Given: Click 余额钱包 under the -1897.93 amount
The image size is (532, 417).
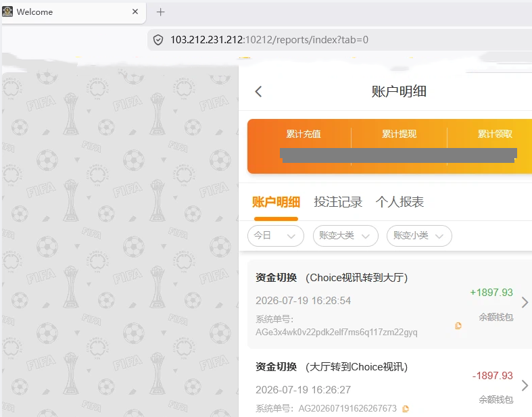Looking at the screenshot, I should click(495, 399).
